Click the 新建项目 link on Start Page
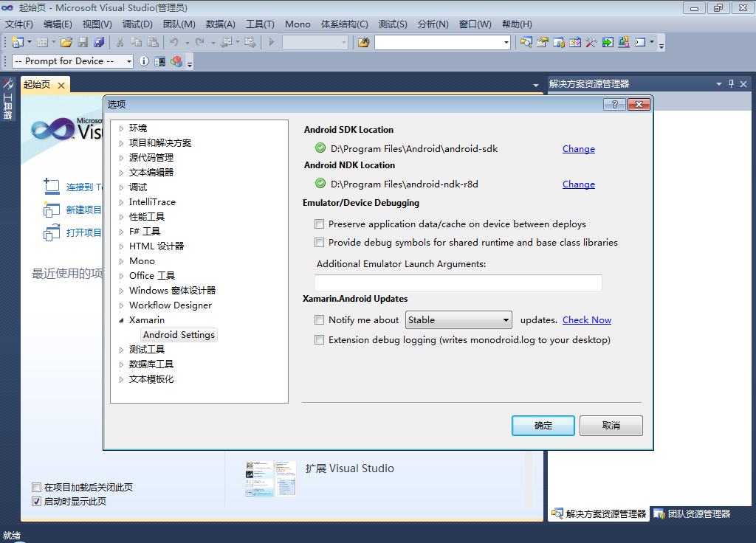The height and width of the screenshot is (543, 756). point(83,210)
